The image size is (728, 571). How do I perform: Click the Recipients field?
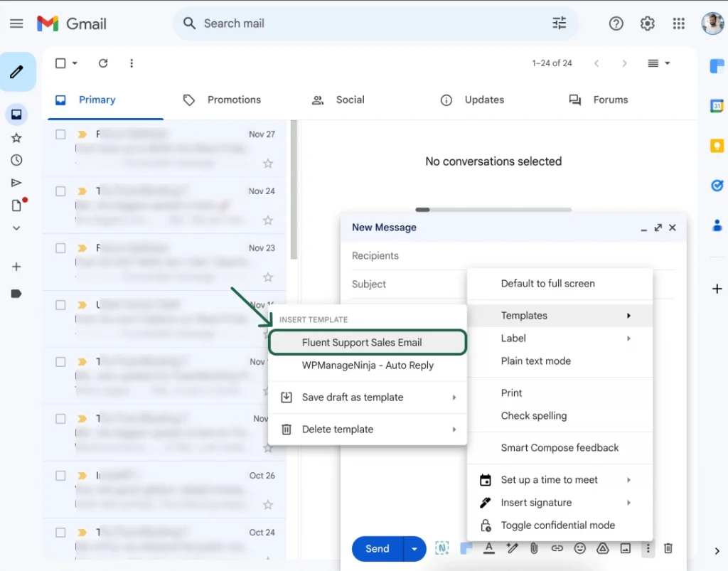coord(513,256)
